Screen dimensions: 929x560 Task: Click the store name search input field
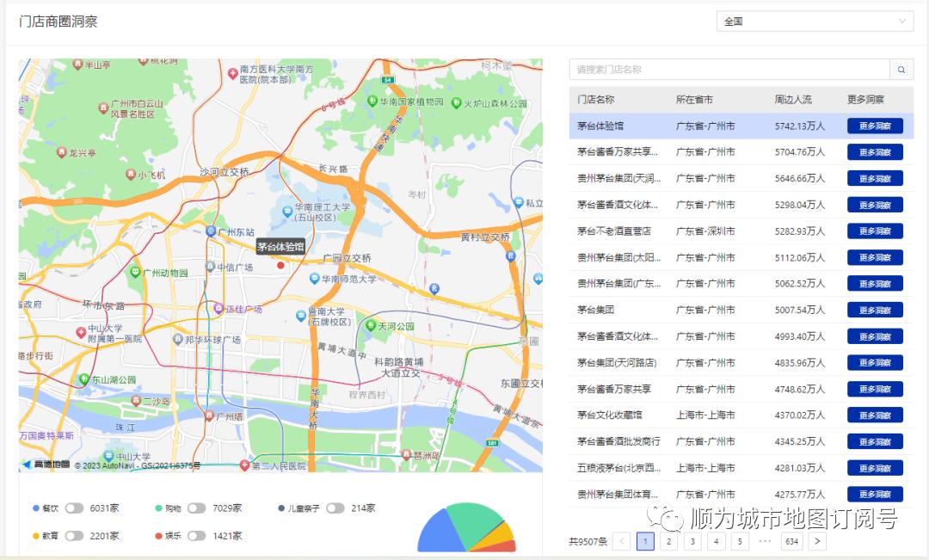729,68
